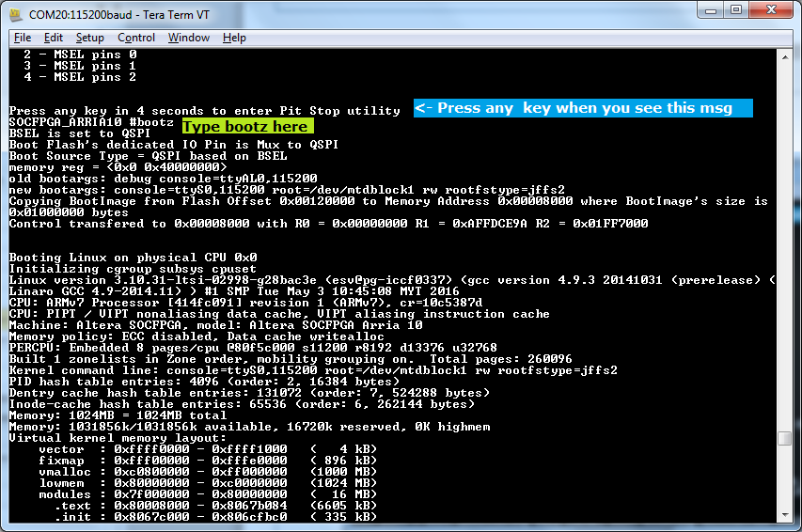Click the 'CPU: PIPT / VIPT nonaliasing' line
Image resolution: width=802 pixels, height=532 pixels.
279,314
